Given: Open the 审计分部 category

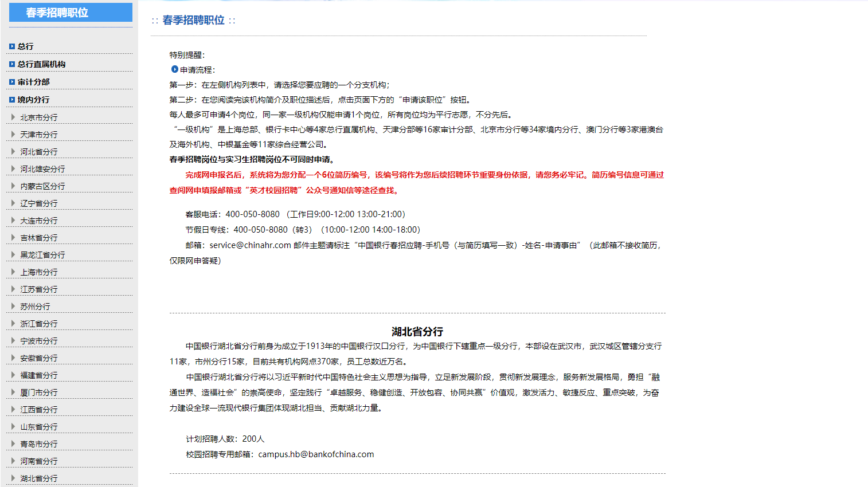Looking at the screenshot, I should point(34,82).
